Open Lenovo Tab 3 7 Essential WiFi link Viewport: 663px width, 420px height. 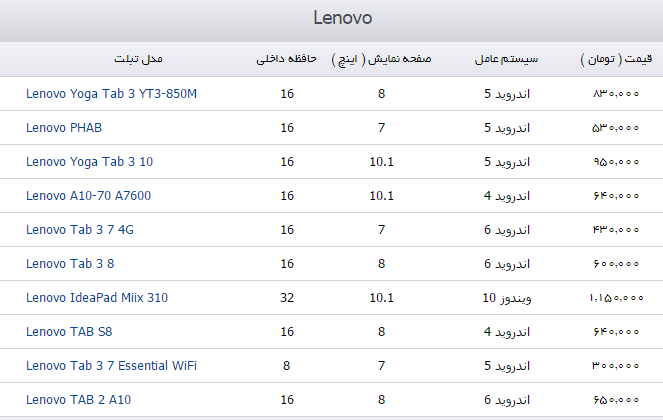111,366
